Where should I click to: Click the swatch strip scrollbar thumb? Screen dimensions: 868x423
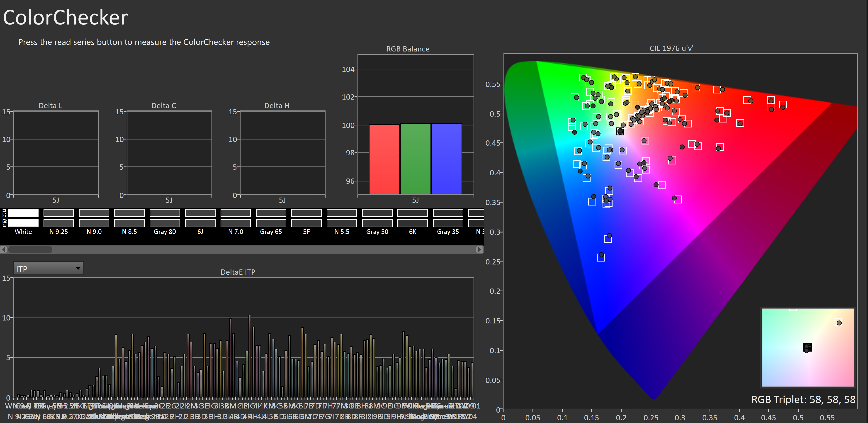coord(30,249)
